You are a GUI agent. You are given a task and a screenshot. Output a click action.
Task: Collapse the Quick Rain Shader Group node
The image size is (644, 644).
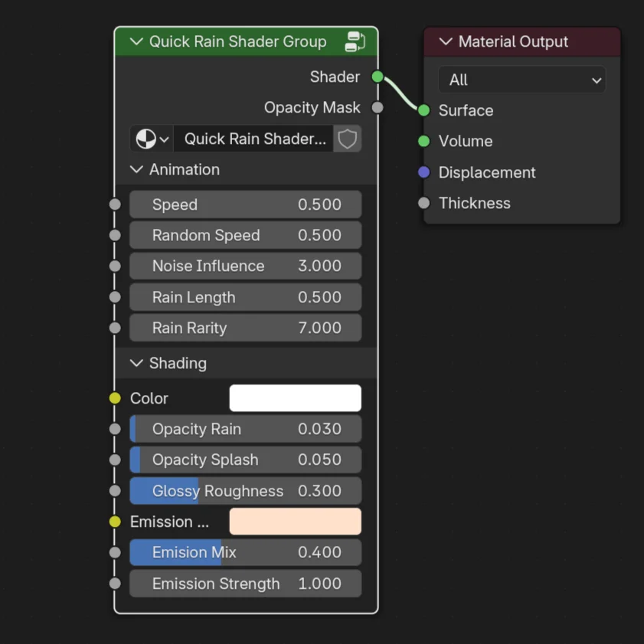(136, 41)
